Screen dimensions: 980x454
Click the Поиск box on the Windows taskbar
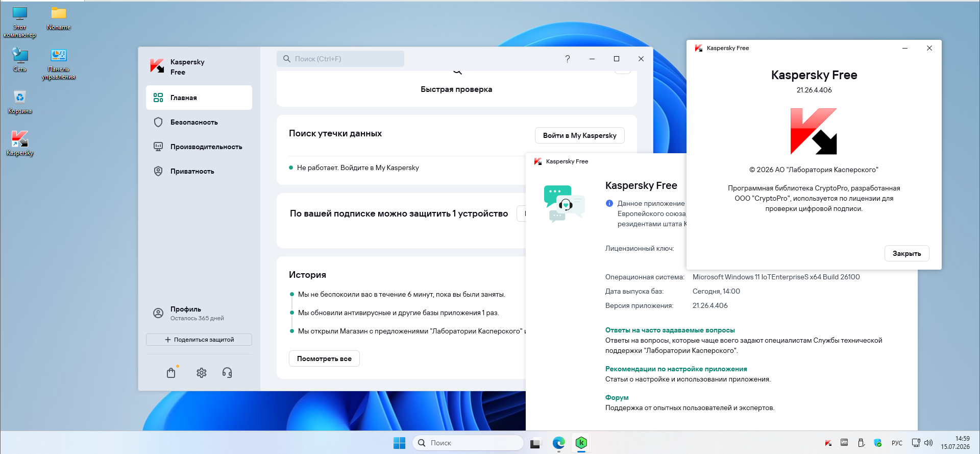pos(468,443)
